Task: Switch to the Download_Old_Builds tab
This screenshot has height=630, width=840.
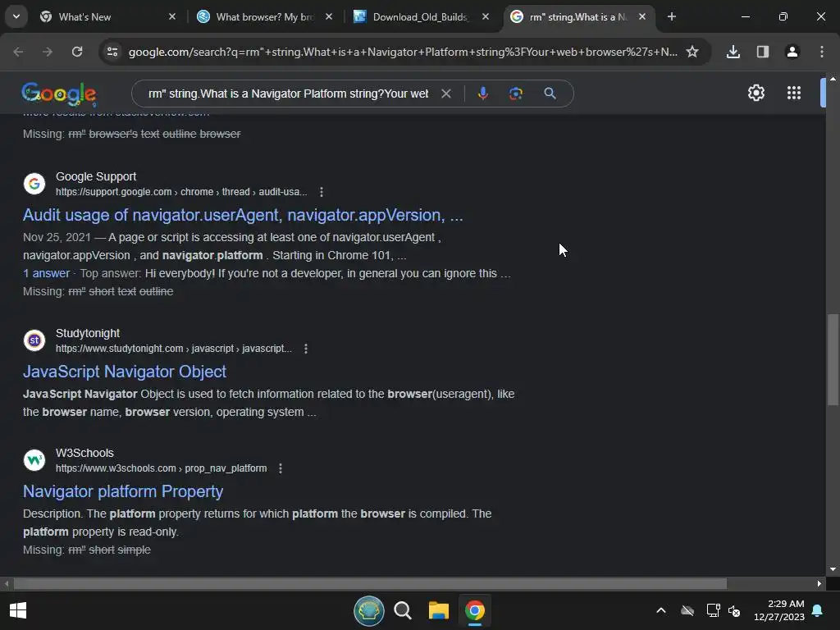Action: click(421, 17)
